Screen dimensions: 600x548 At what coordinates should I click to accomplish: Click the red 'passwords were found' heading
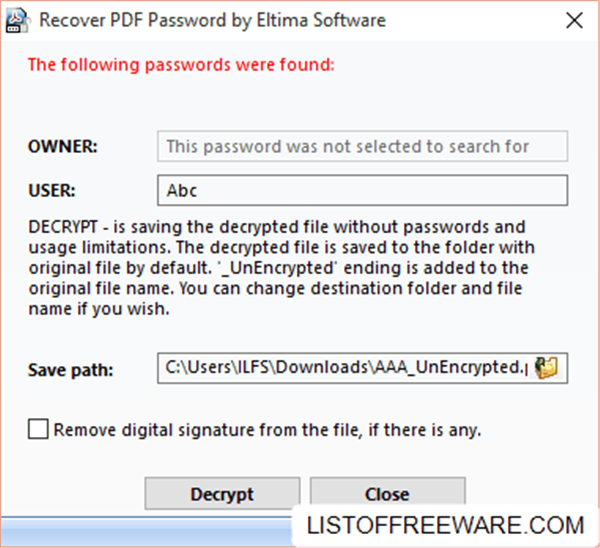(180, 66)
